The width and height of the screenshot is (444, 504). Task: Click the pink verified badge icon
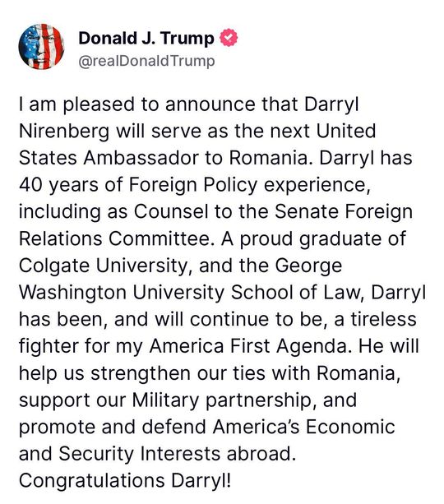(229, 37)
